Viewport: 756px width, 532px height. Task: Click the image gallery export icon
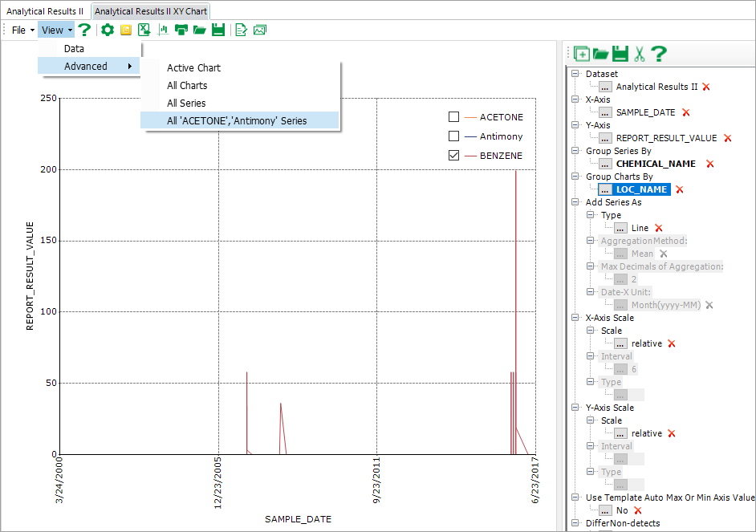[260, 30]
